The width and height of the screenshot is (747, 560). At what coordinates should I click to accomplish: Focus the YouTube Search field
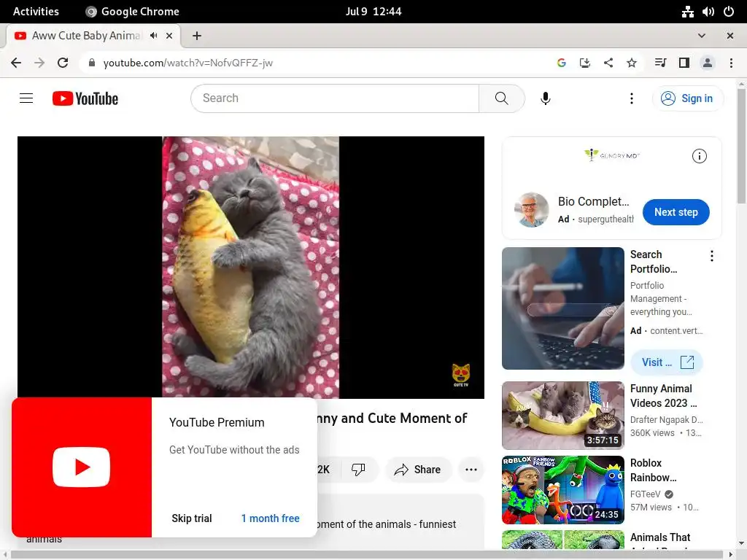[x=335, y=98]
